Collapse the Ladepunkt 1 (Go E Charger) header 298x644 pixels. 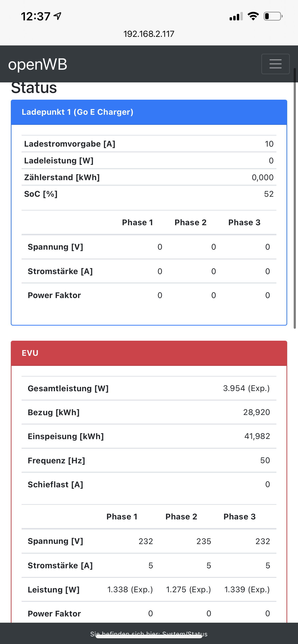pos(149,112)
